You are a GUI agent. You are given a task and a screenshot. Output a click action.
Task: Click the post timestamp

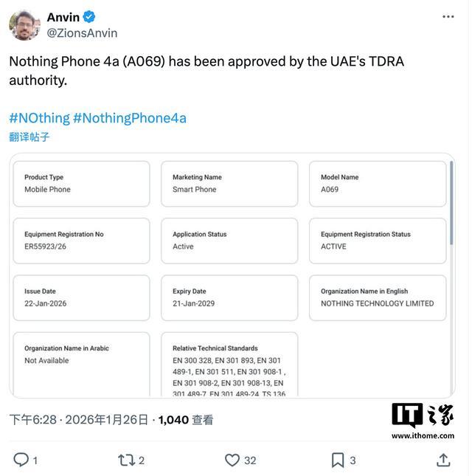(x=79, y=420)
